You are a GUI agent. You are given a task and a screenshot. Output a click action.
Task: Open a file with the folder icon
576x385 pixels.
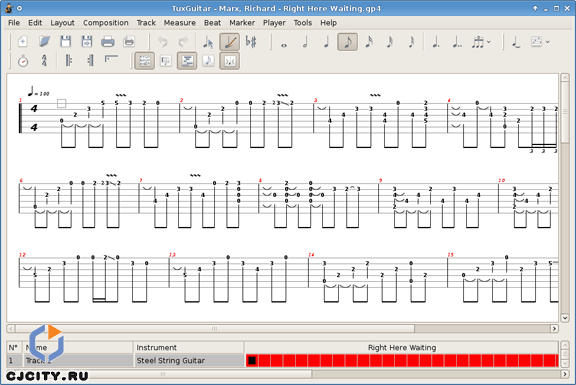coord(44,42)
